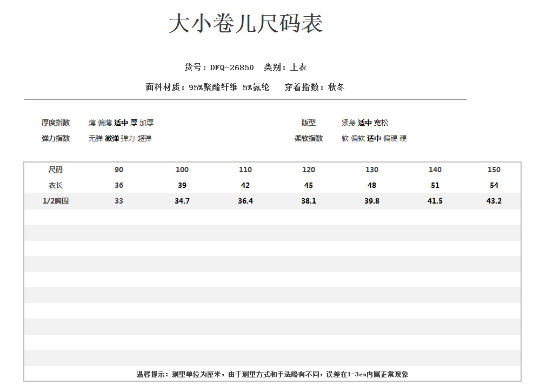This screenshot has width=533, height=392.
Task: Click garment length value 39
Action: (182, 185)
